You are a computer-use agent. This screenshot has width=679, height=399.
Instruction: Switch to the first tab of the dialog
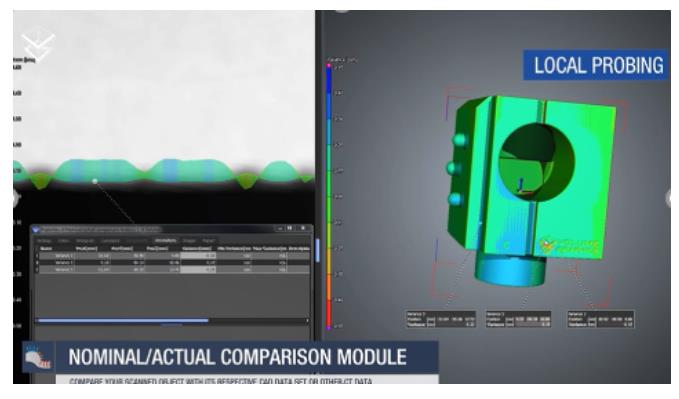coord(44,240)
